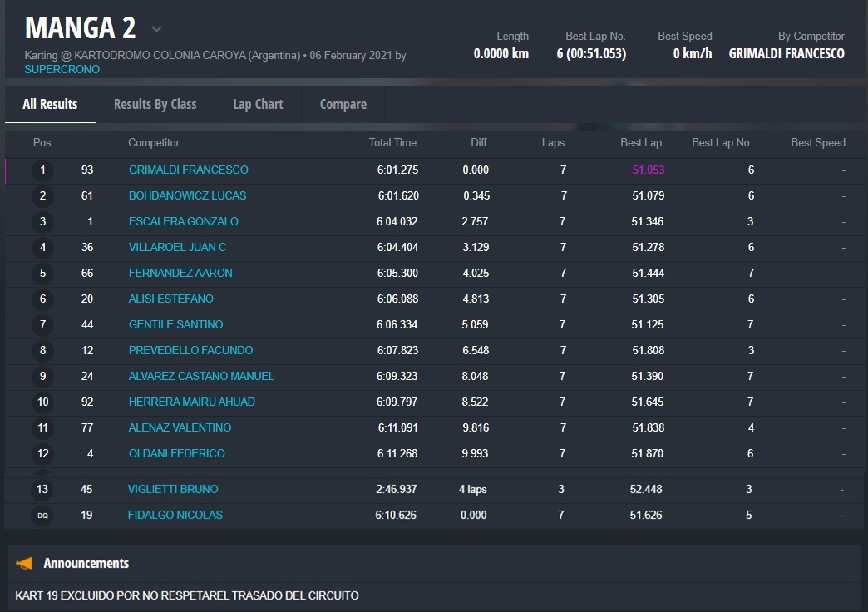Click position 13 badge for Viglietti

pyautogui.click(x=42, y=490)
